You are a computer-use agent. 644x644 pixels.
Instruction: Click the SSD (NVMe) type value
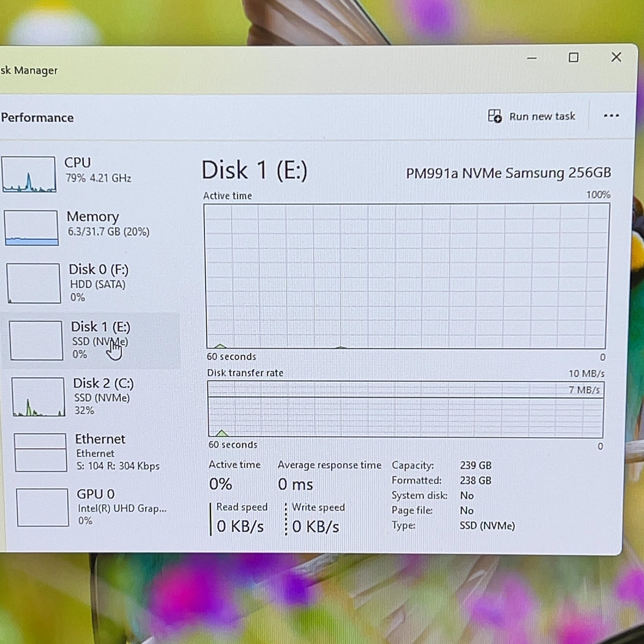[487, 525]
